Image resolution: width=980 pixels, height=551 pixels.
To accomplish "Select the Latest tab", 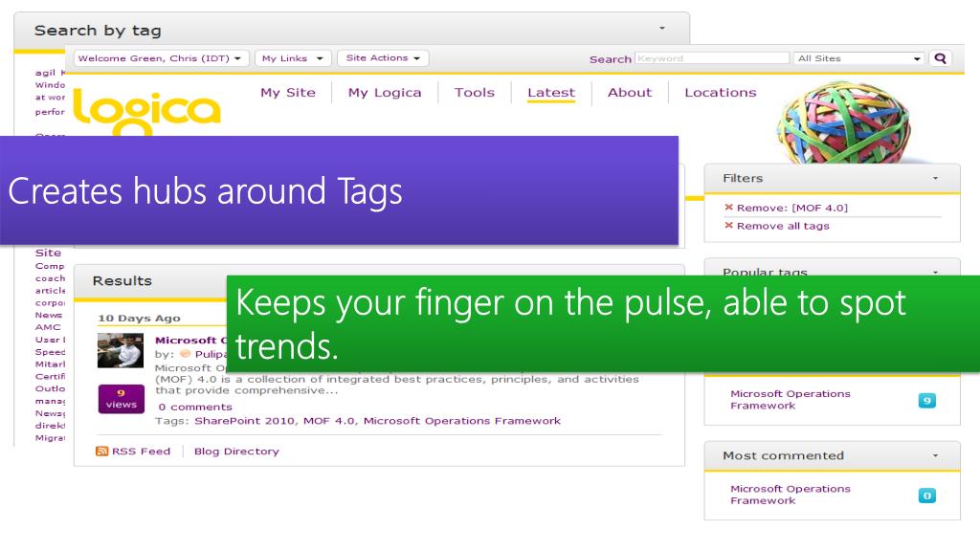I will [x=550, y=93].
